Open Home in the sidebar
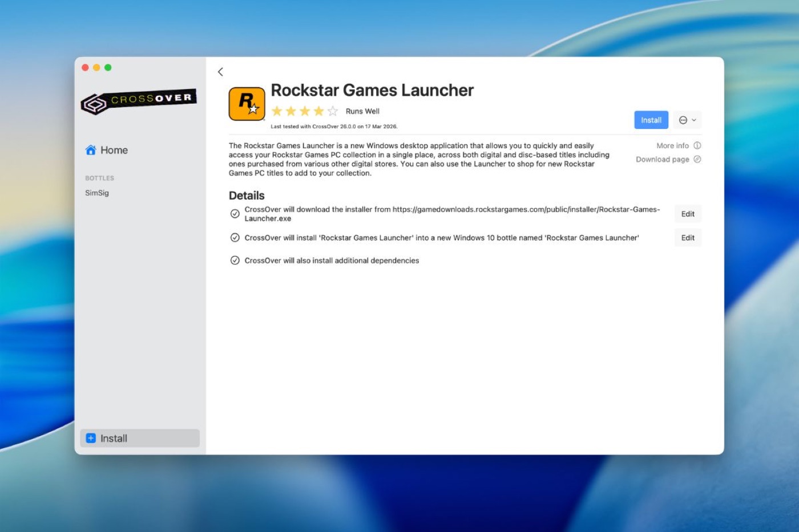The width and height of the screenshot is (799, 532). point(106,150)
